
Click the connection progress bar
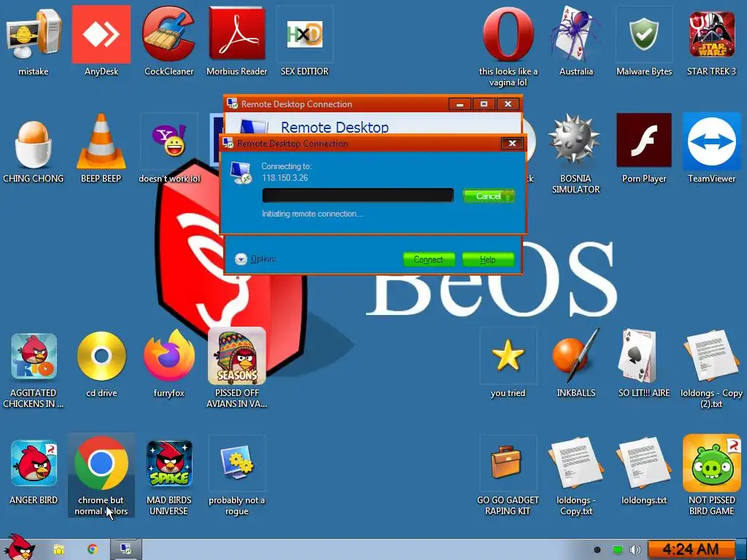357,195
